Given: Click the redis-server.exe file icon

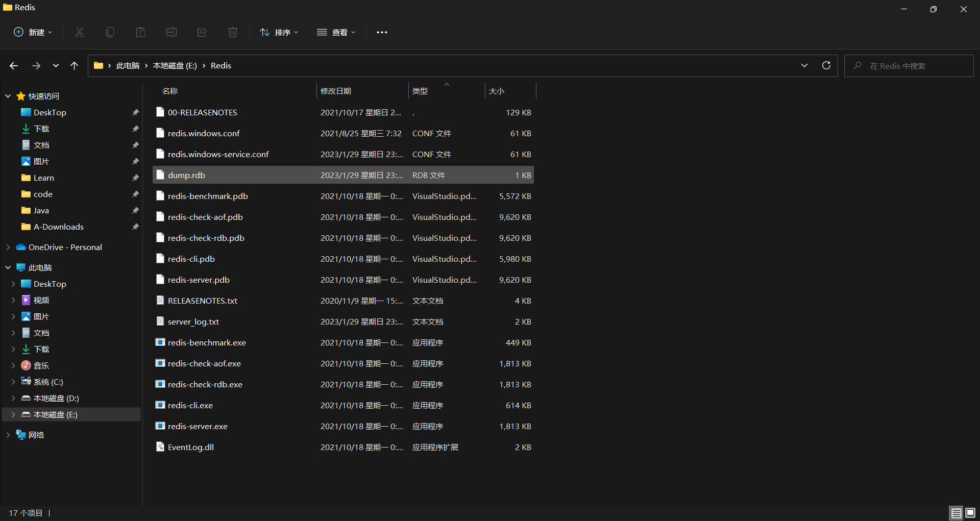Looking at the screenshot, I should point(160,426).
